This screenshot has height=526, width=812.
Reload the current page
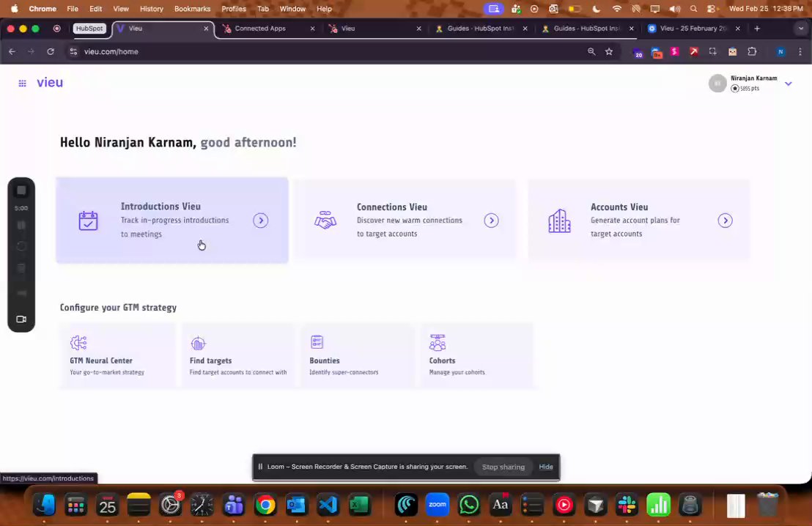51,51
